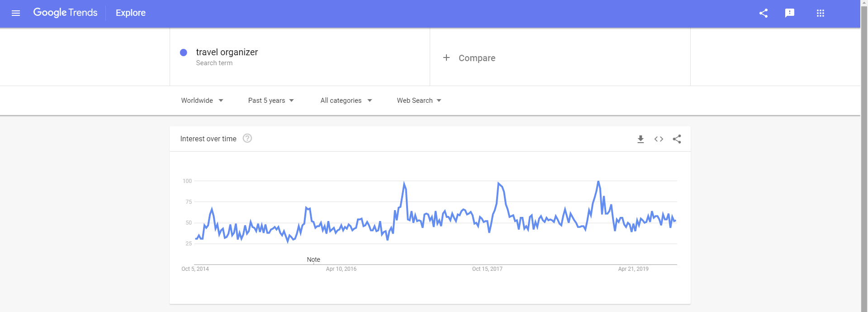Click the Compare button
The width and height of the screenshot is (868, 312).
pyautogui.click(x=477, y=58)
